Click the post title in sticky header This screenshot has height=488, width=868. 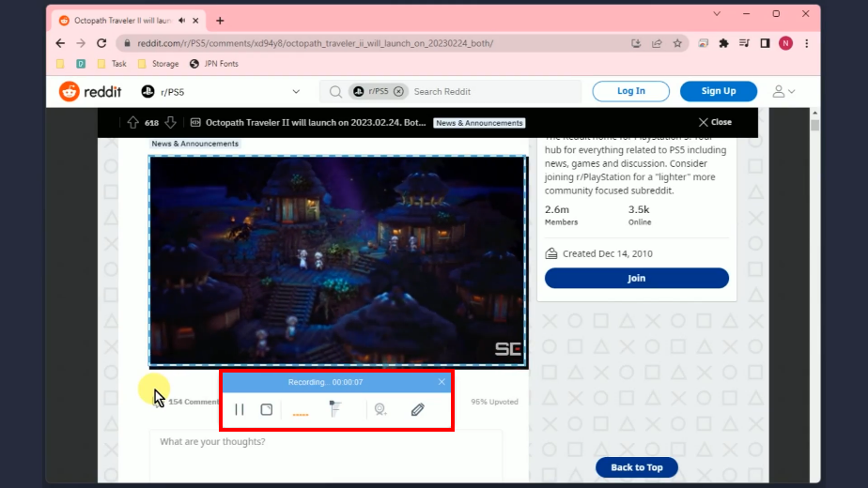pos(316,122)
